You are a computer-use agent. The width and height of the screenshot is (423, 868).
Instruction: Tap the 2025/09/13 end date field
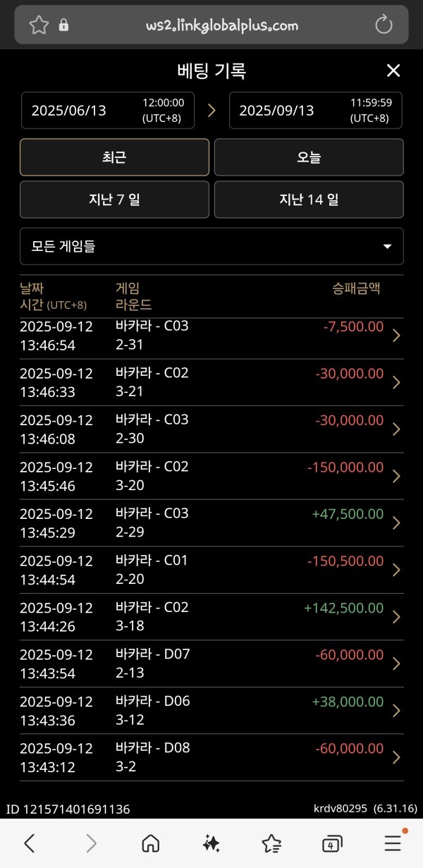pos(315,110)
